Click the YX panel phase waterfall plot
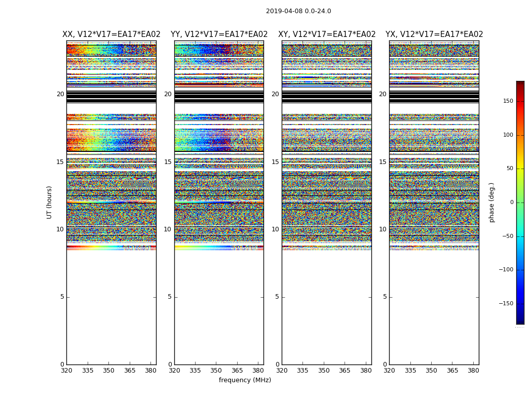532x405 pixels. [x=434, y=202]
